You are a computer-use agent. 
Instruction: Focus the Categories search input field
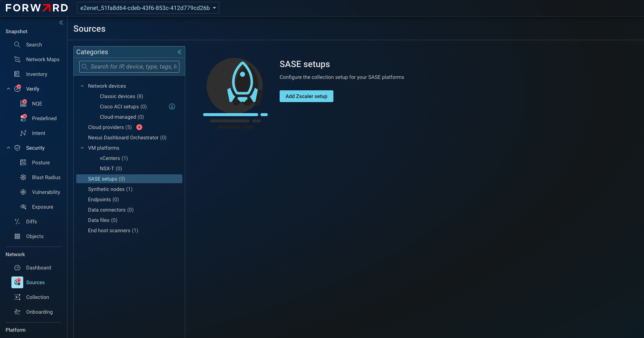click(129, 66)
